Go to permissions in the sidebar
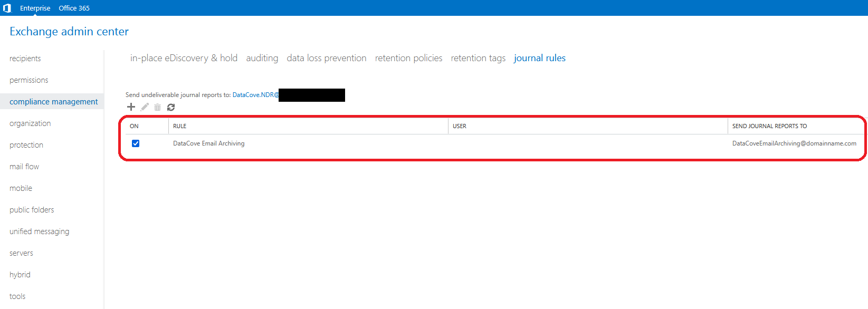 pyautogui.click(x=28, y=80)
